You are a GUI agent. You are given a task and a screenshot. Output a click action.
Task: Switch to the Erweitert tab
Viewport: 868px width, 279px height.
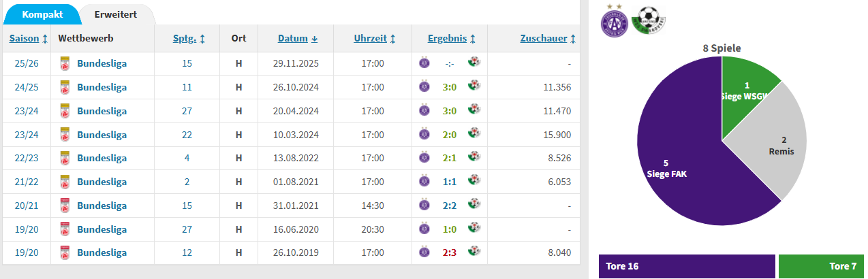[116, 14]
